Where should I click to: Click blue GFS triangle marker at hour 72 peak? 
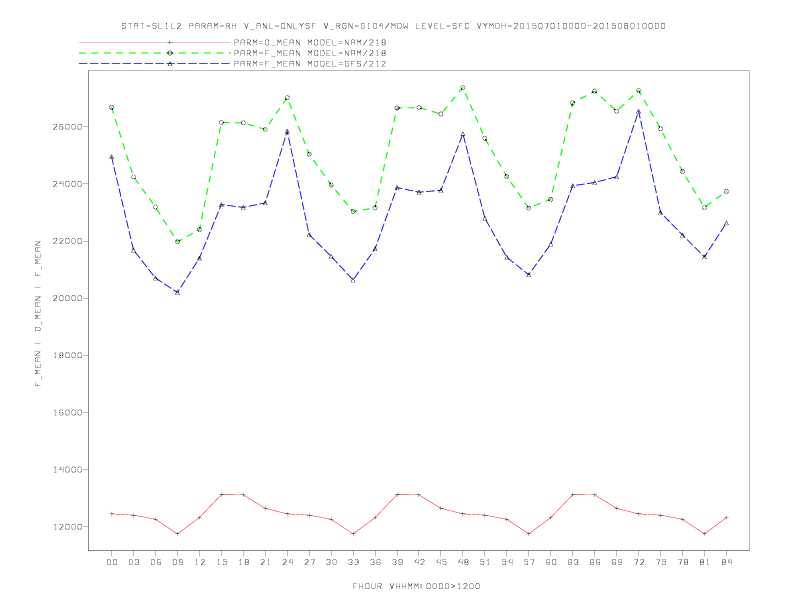[638, 112]
